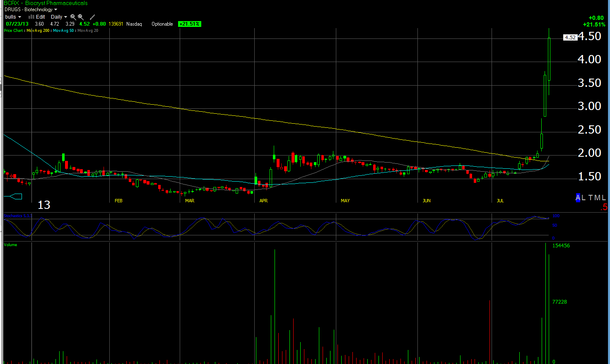Click the bar chart icon beside Edit
The height and width of the screenshot is (364, 610).
[31, 17]
